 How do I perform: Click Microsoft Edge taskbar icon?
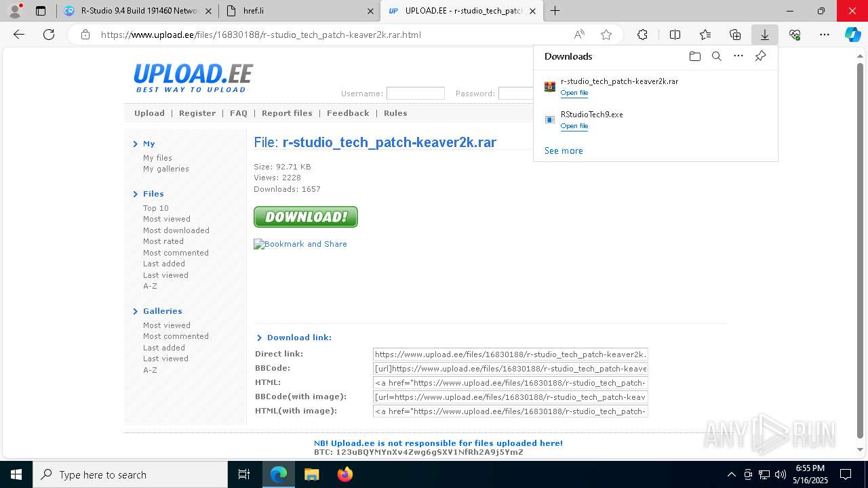279,474
